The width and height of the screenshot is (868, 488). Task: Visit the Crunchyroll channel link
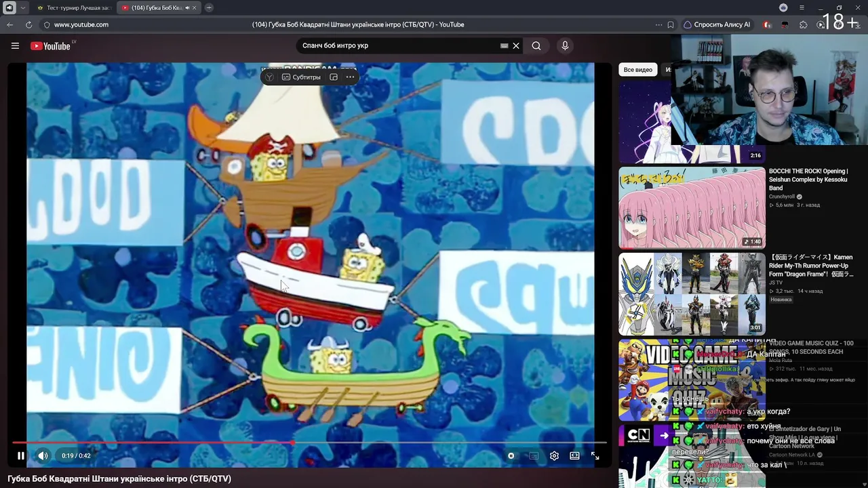pos(781,197)
